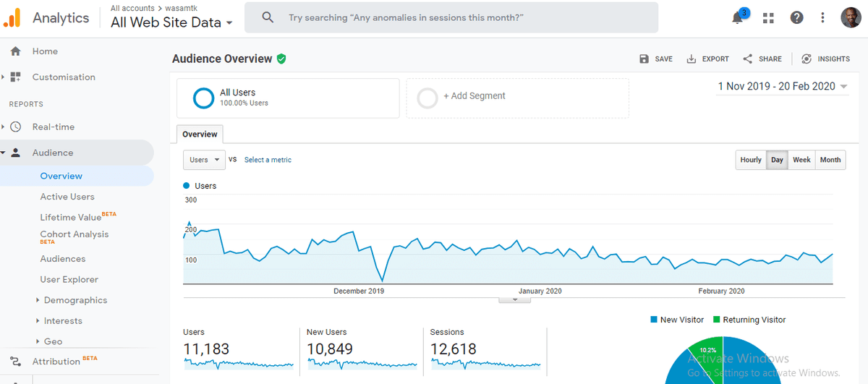Expand the Demographics section
This screenshot has height=384, width=868.
75,300
